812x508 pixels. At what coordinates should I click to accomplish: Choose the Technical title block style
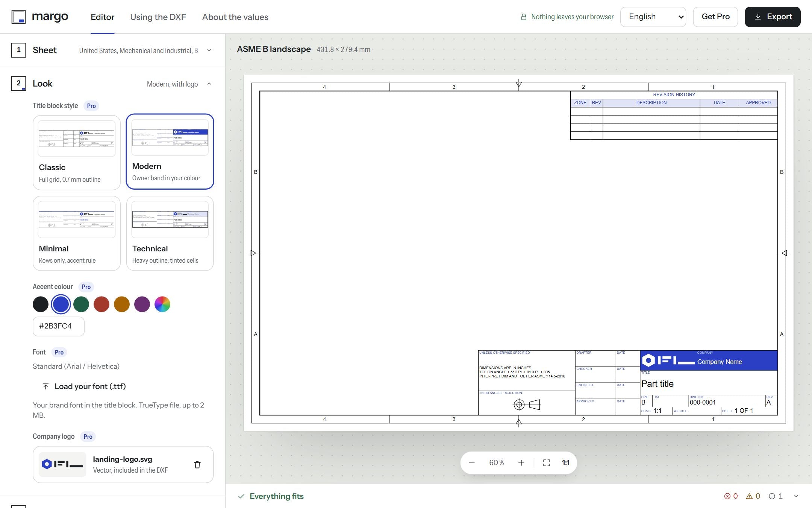[170, 233]
